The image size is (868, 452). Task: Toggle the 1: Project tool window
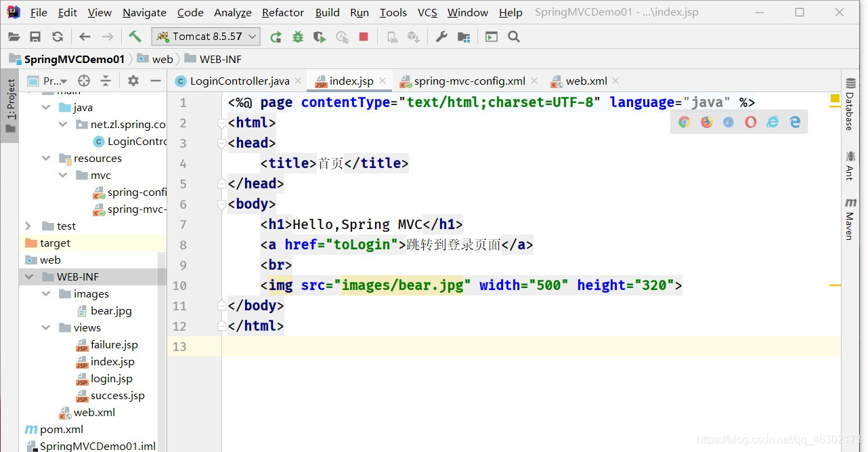9,106
